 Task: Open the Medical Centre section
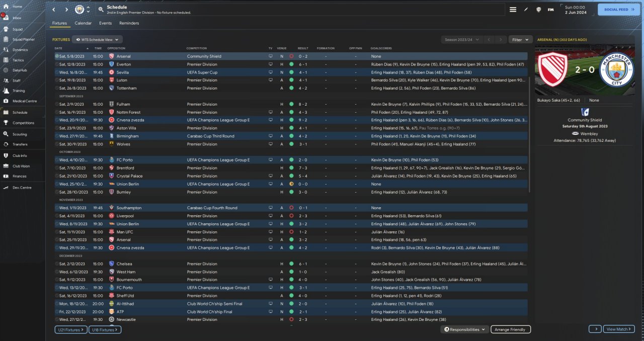click(24, 101)
